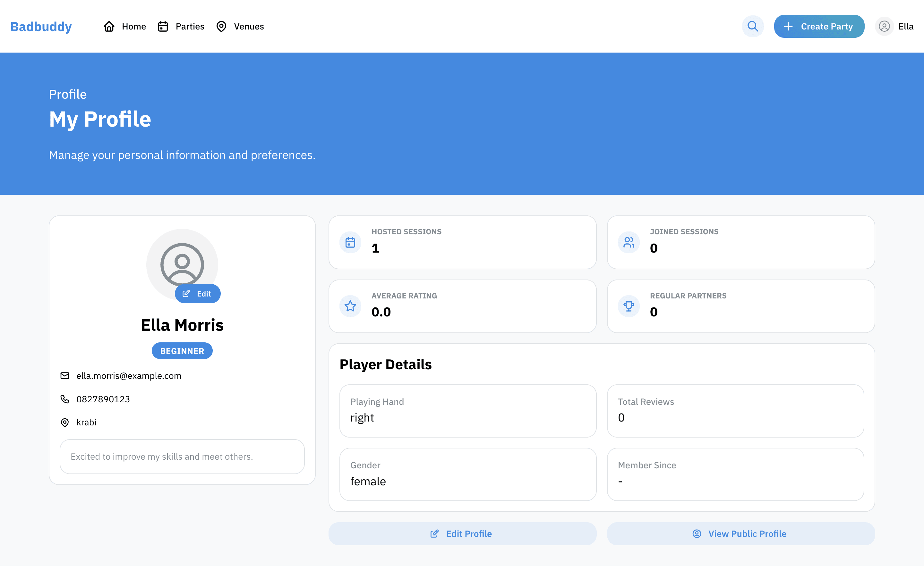924x577 pixels.
Task: Click the BEGINNER skill badge
Action: tap(182, 351)
